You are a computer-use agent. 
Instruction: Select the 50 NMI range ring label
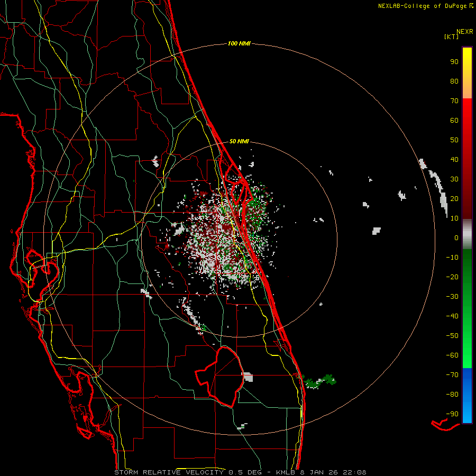coord(239,141)
